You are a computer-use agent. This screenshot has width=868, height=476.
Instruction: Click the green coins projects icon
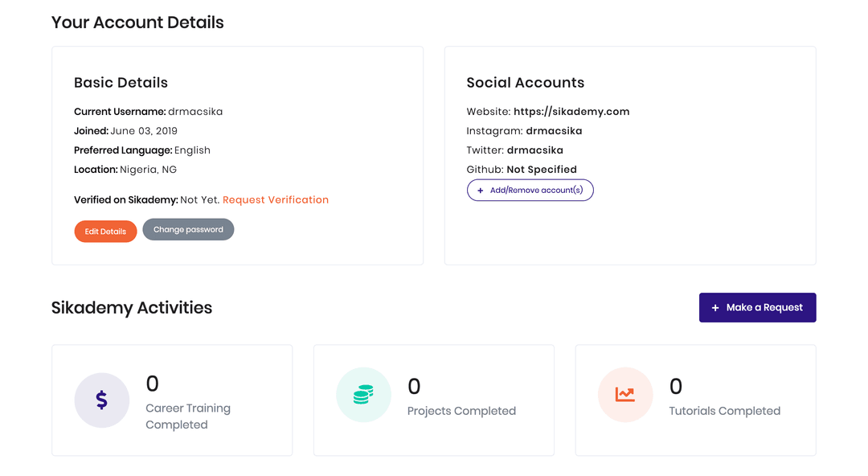(x=364, y=395)
